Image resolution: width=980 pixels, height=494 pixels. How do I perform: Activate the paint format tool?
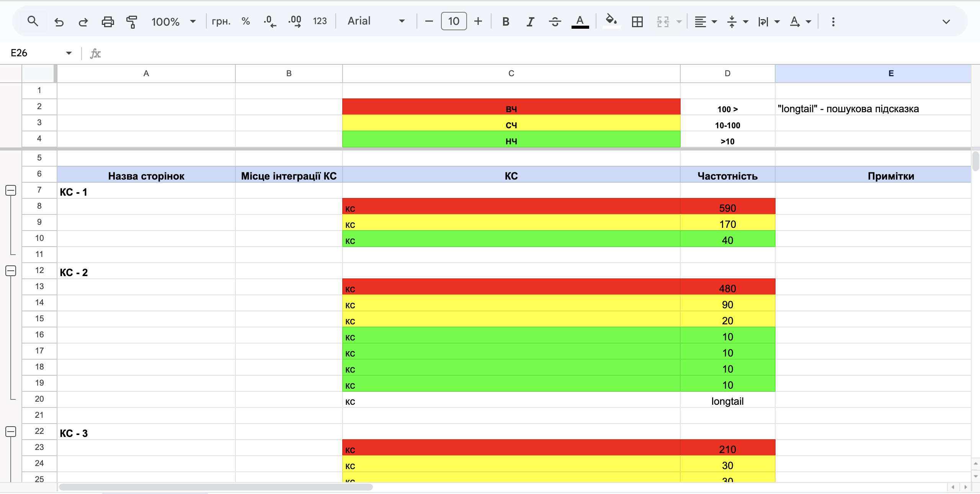click(132, 21)
